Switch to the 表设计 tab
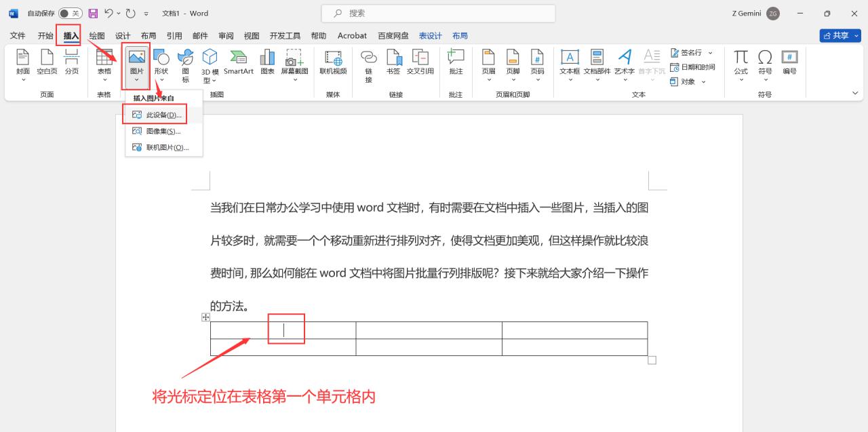 [x=430, y=35]
